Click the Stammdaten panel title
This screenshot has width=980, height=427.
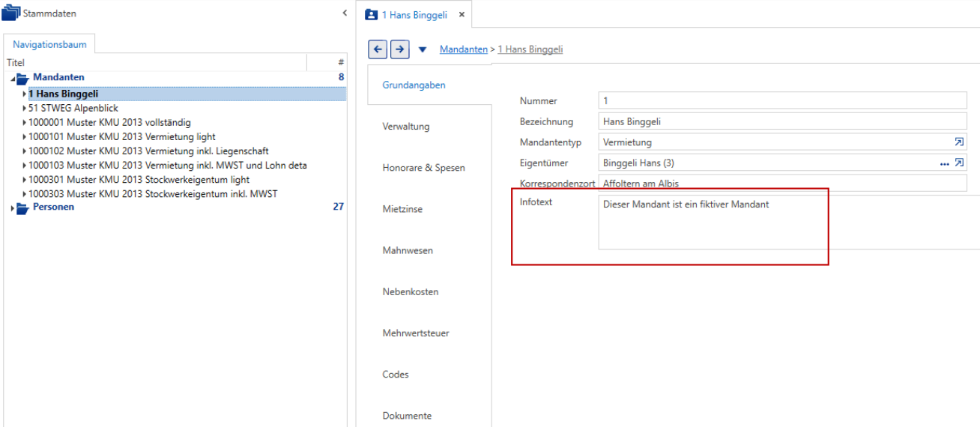tap(49, 14)
